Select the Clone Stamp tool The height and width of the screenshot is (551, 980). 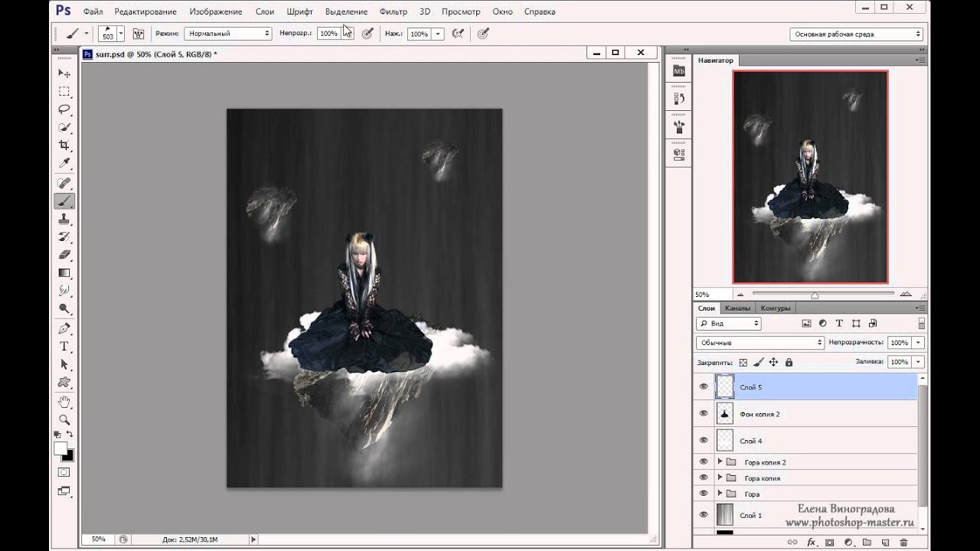pos(64,220)
